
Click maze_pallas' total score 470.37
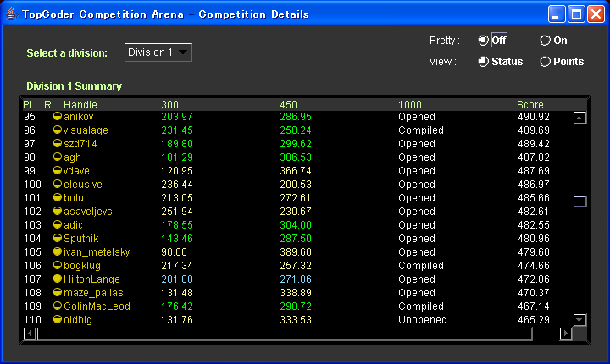[x=534, y=292]
